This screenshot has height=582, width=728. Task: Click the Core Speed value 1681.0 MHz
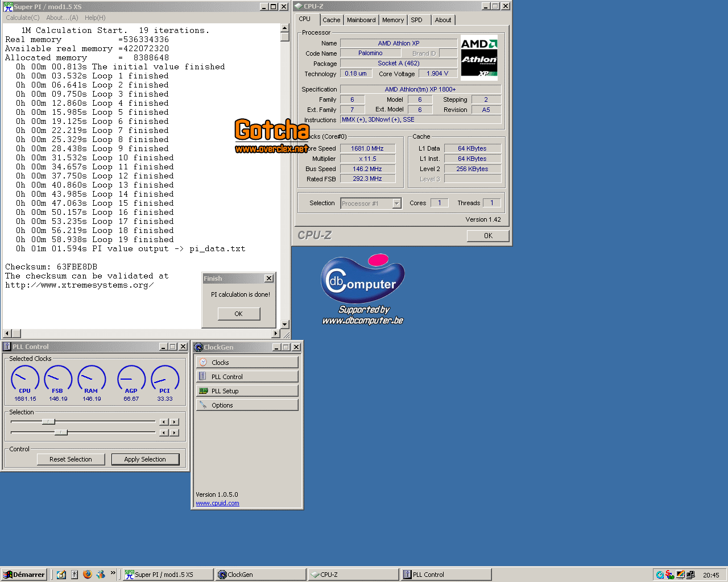367,148
